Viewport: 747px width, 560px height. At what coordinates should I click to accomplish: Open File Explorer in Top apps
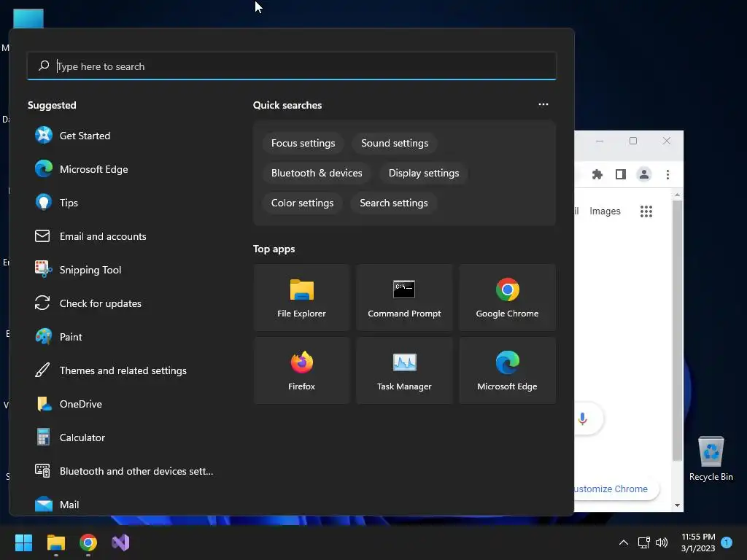(x=301, y=297)
